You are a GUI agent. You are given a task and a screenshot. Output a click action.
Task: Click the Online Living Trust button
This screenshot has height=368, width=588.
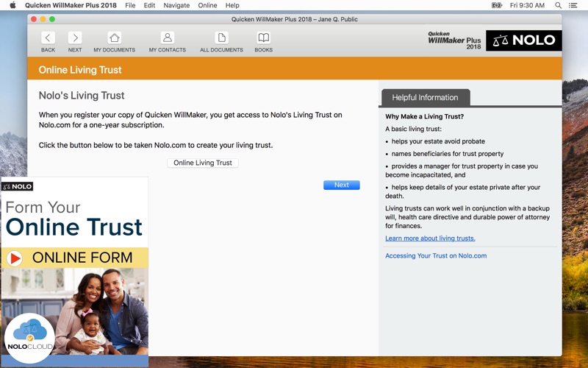tap(203, 163)
